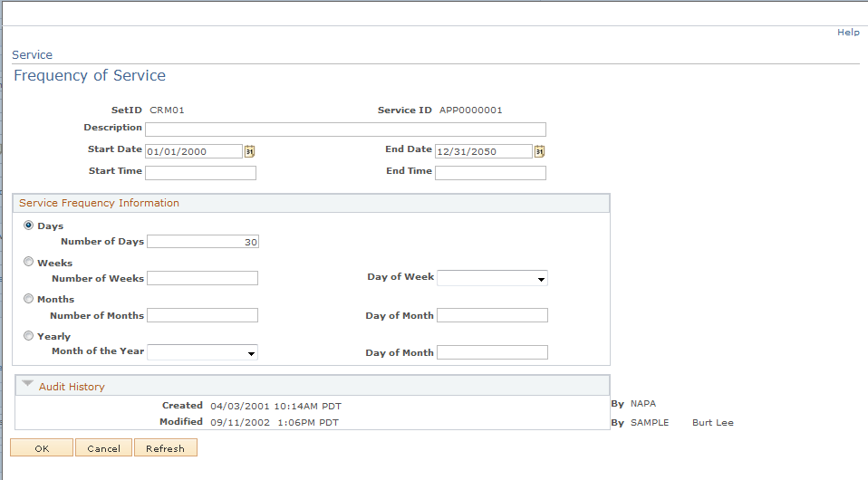Open the Day of Week dropdown
This screenshot has width=868, height=480.
point(492,278)
